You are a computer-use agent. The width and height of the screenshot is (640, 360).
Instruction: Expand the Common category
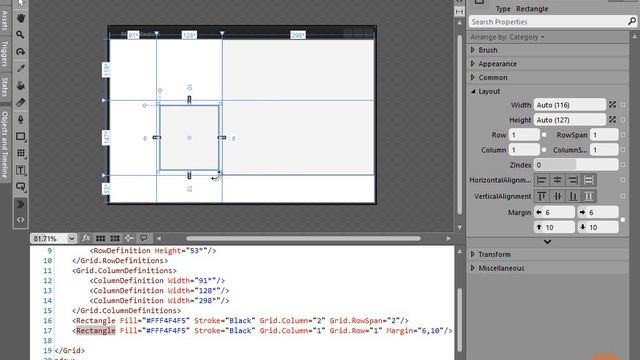pos(473,77)
